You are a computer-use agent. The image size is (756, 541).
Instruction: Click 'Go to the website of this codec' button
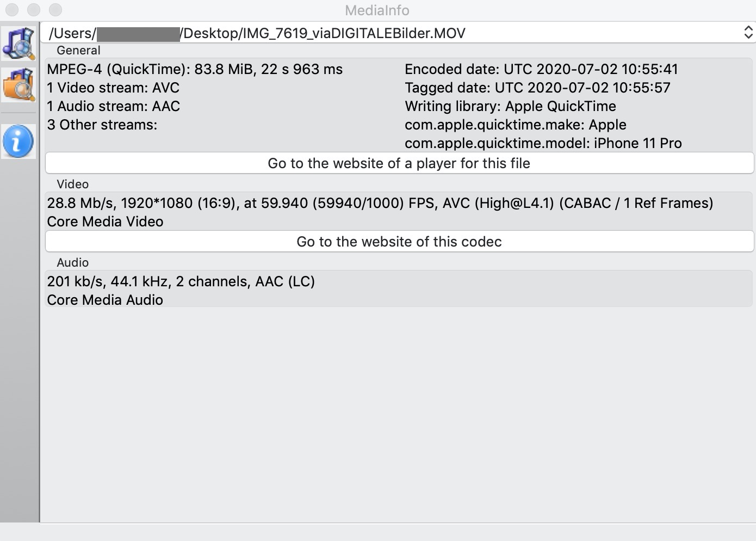tap(399, 242)
